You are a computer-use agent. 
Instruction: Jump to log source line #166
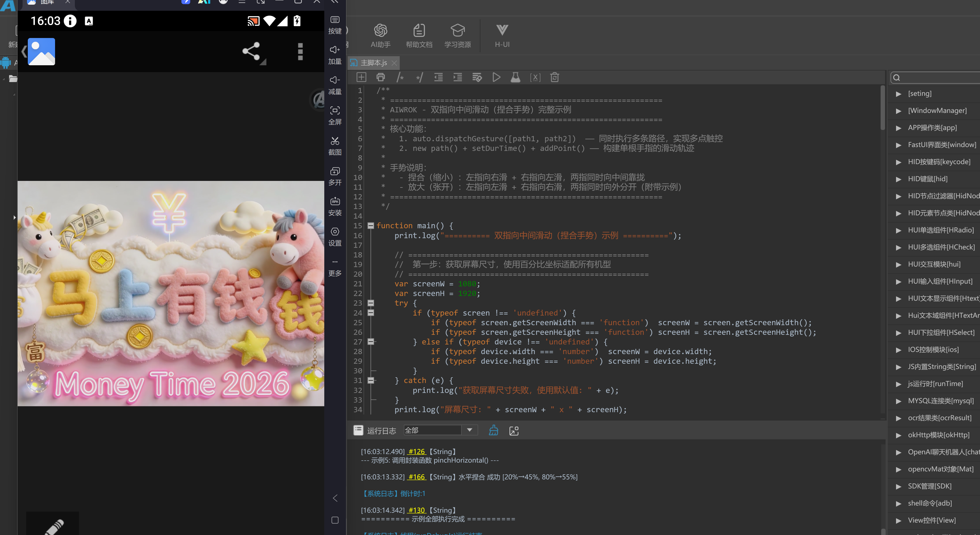coord(416,477)
